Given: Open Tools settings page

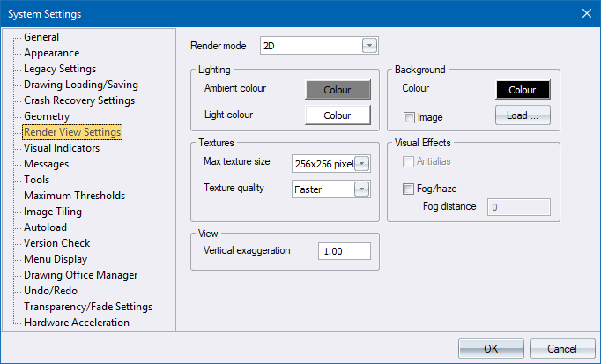Looking at the screenshot, I should tap(37, 180).
